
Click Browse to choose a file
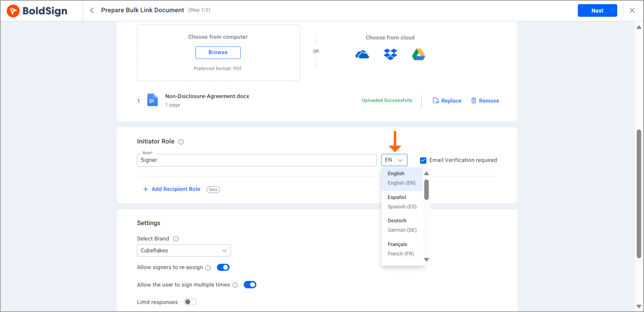[218, 52]
